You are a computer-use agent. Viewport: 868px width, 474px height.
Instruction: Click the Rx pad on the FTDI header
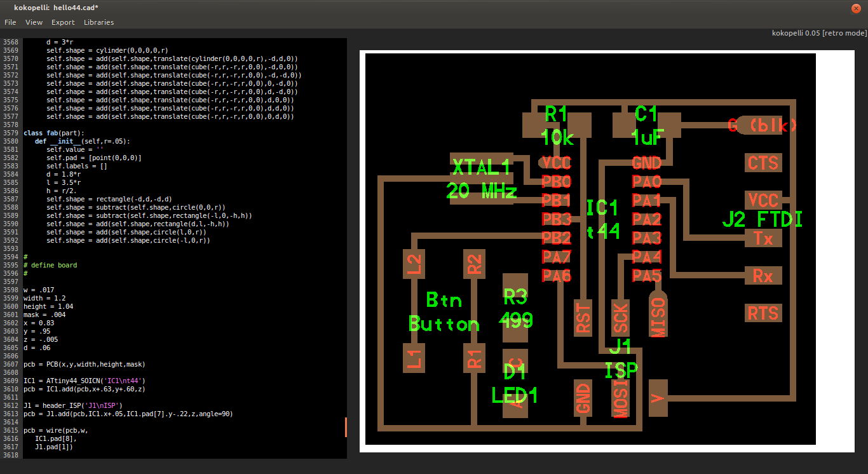tap(763, 276)
